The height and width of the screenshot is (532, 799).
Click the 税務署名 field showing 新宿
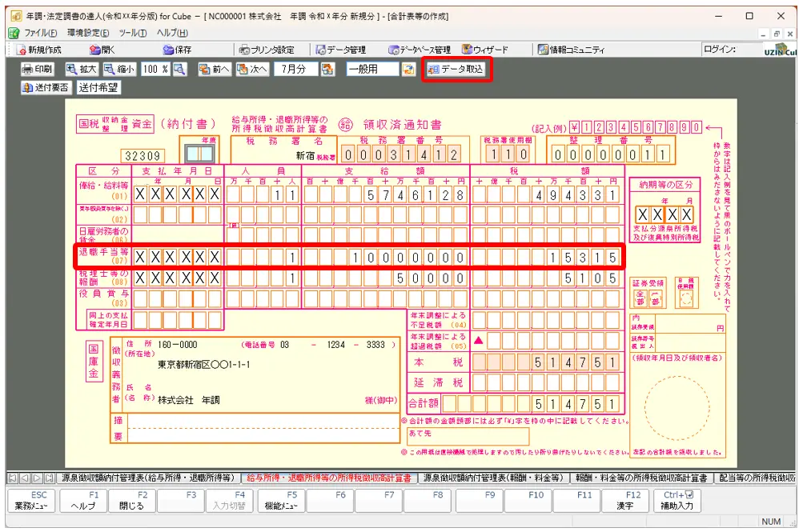coord(284,155)
